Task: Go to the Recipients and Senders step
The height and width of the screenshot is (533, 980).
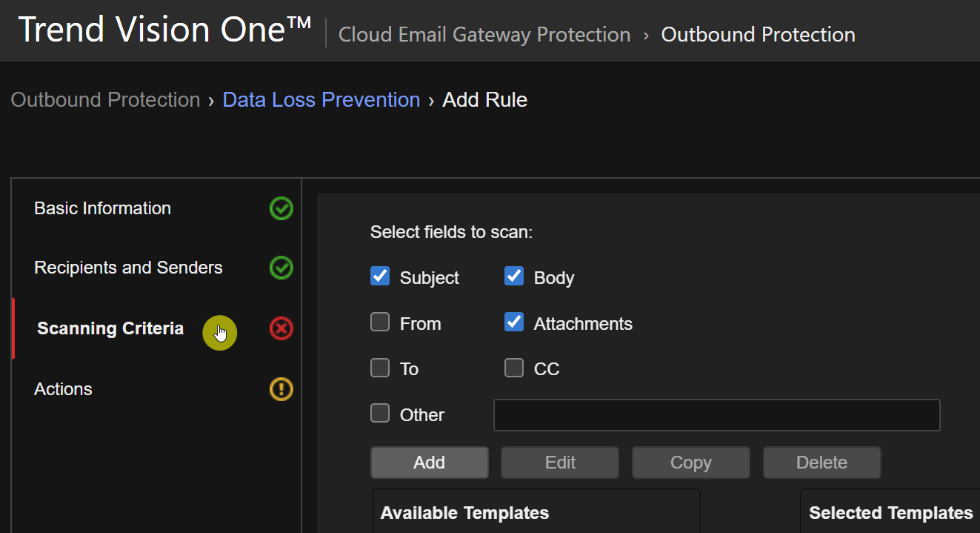Action: (x=128, y=268)
